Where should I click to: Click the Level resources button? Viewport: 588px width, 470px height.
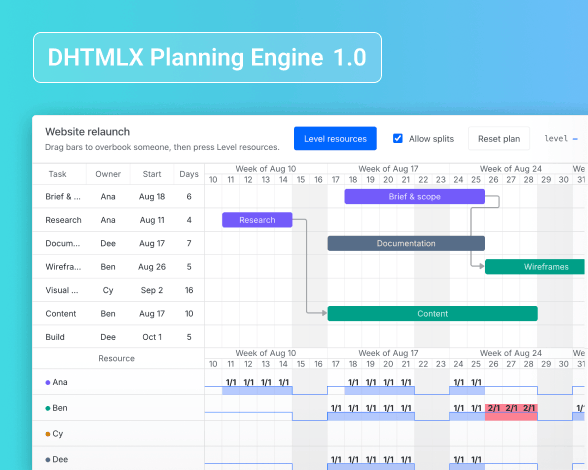[335, 138]
